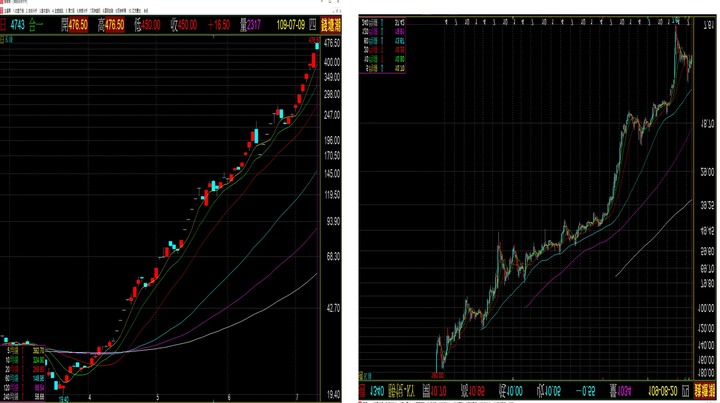Click the 42.70 price axis label
This screenshot has width=720, height=403.
click(333, 308)
